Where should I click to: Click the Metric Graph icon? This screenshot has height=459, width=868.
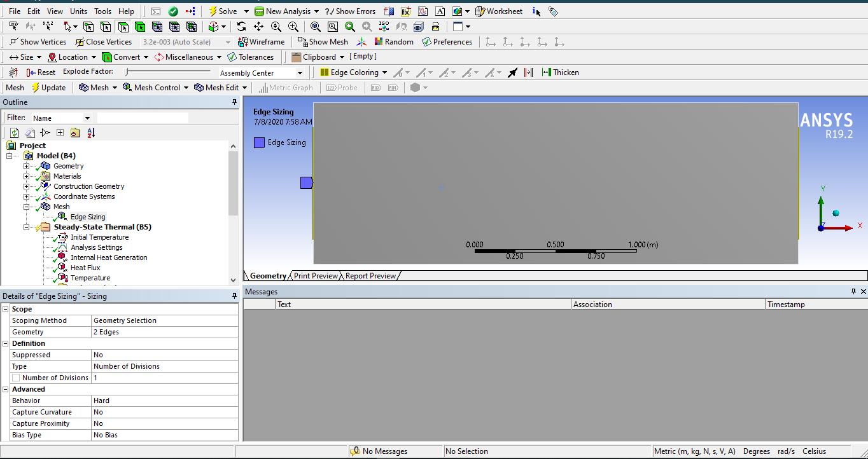[x=286, y=87]
